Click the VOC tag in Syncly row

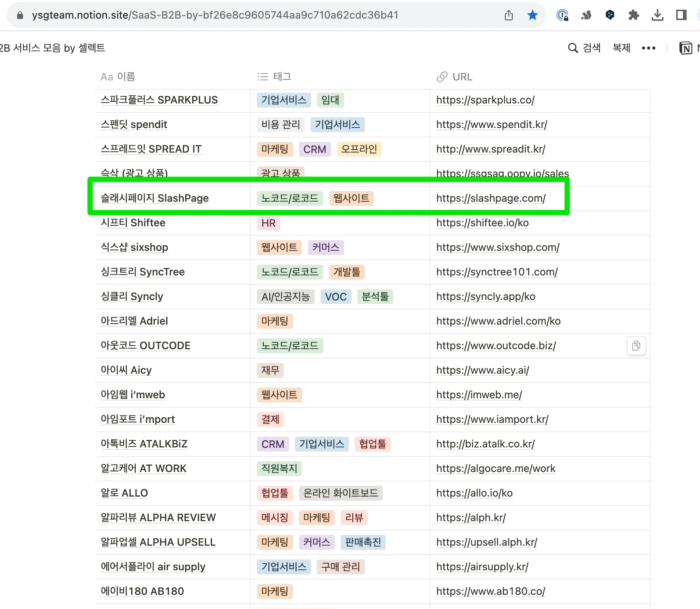(x=335, y=297)
